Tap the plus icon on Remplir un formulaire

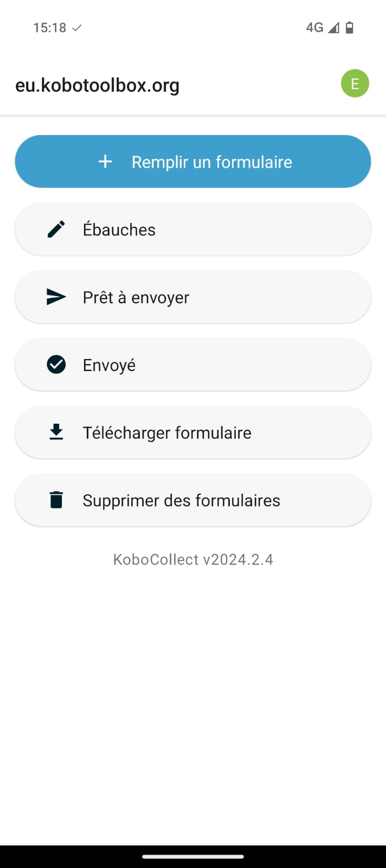coord(105,162)
